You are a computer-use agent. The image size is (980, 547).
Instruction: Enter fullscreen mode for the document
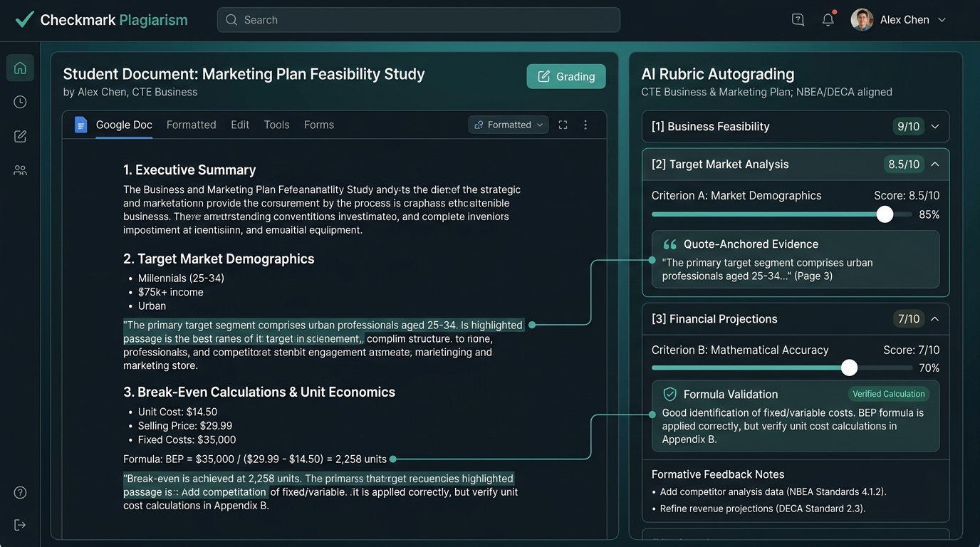tap(563, 125)
